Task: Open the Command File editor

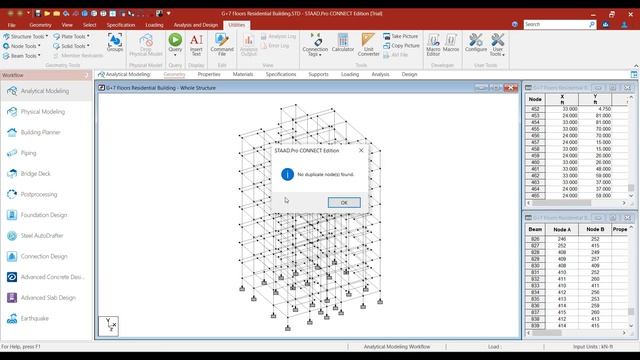Action: (222, 44)
